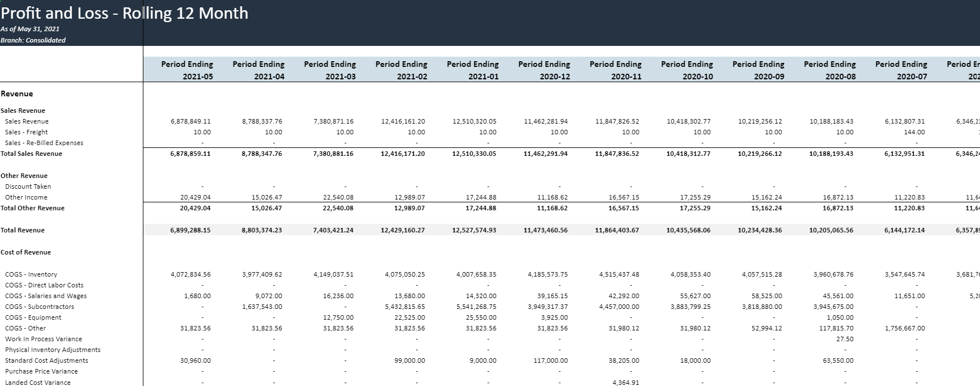Select the "As of May 31, 2021" date text
This screenshot has height=386, width=980.
(30, 29)
